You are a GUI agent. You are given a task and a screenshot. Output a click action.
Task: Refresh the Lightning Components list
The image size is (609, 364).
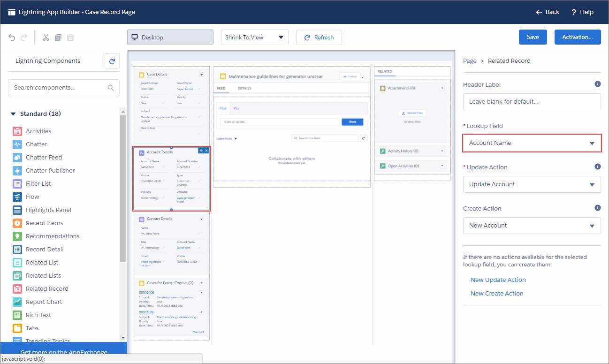point(112,61)
